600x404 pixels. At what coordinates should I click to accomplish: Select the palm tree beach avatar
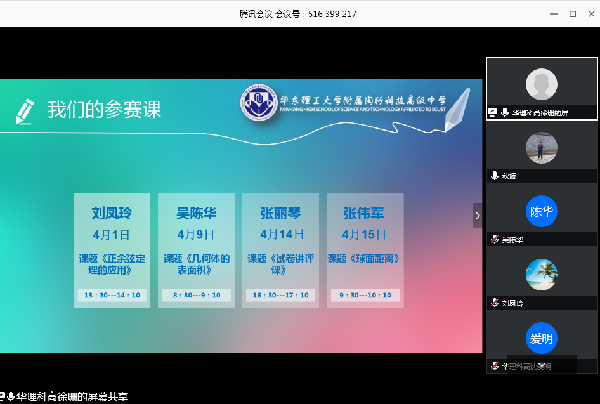541,274
